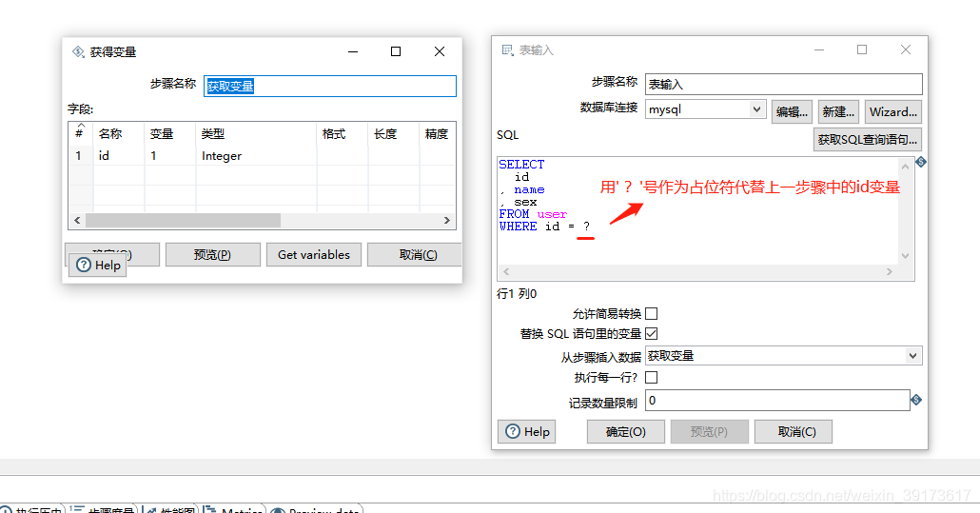
Task: Switch to the 性能图 tab
Action: coord(170,509)
